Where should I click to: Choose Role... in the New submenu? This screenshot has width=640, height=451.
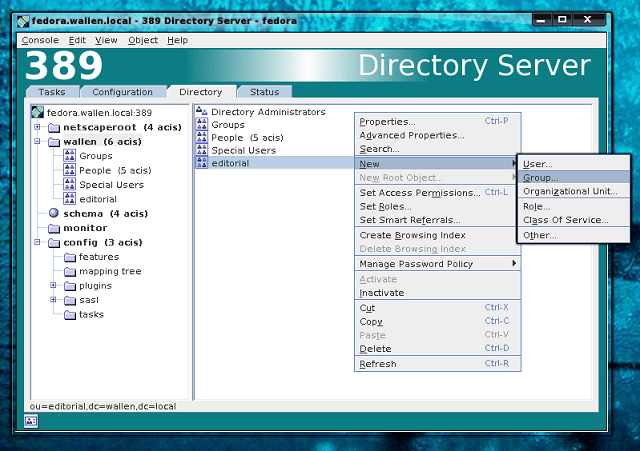click(573, 207)
